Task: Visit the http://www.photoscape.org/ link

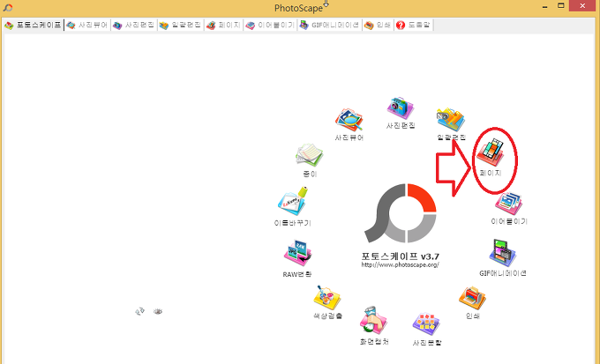Action: [x=400, y=264]
